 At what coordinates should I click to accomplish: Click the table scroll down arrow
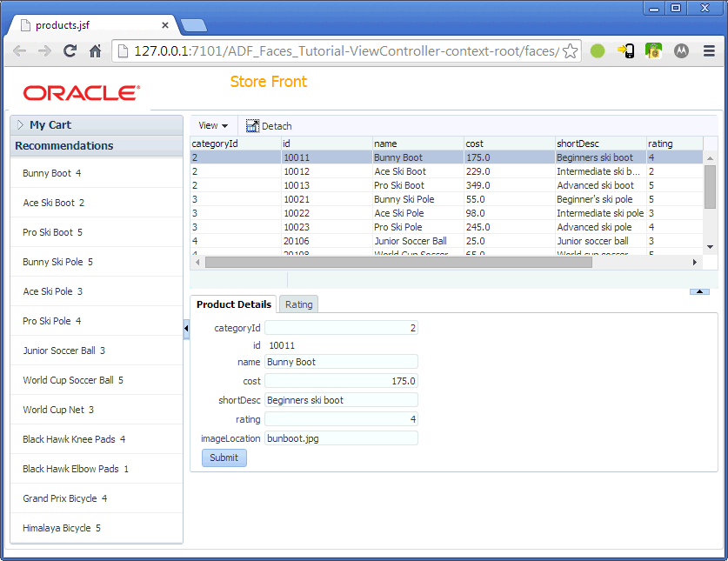pos(710,247)
